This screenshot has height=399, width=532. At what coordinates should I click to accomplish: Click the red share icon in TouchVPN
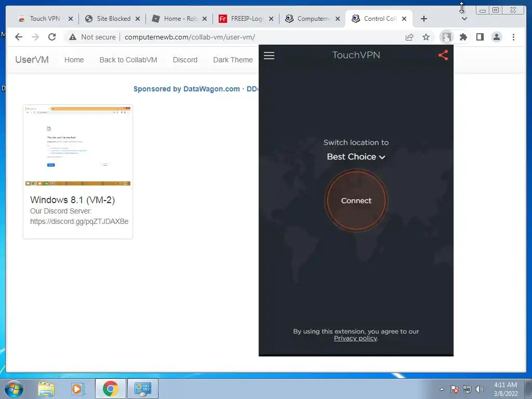pyautogui.click(x=443, y=55)
